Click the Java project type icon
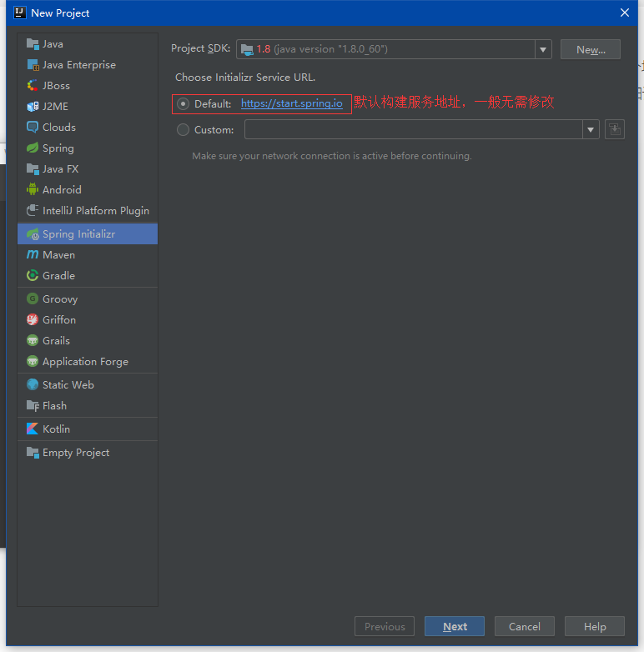644x652 pixels. click(33, 43)
